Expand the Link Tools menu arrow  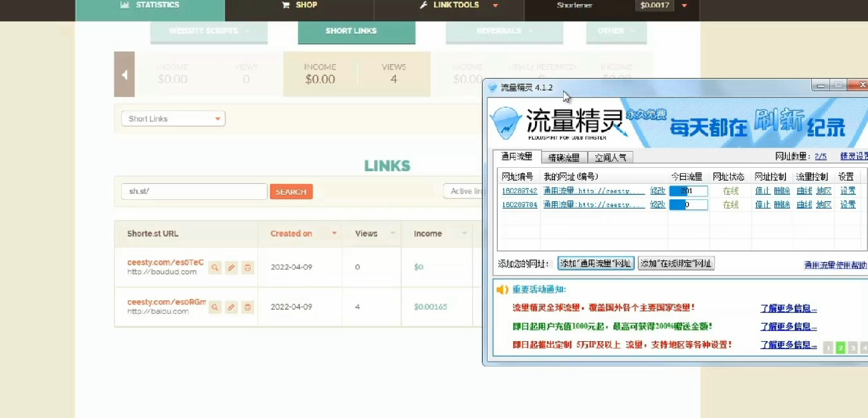[496, 5]
